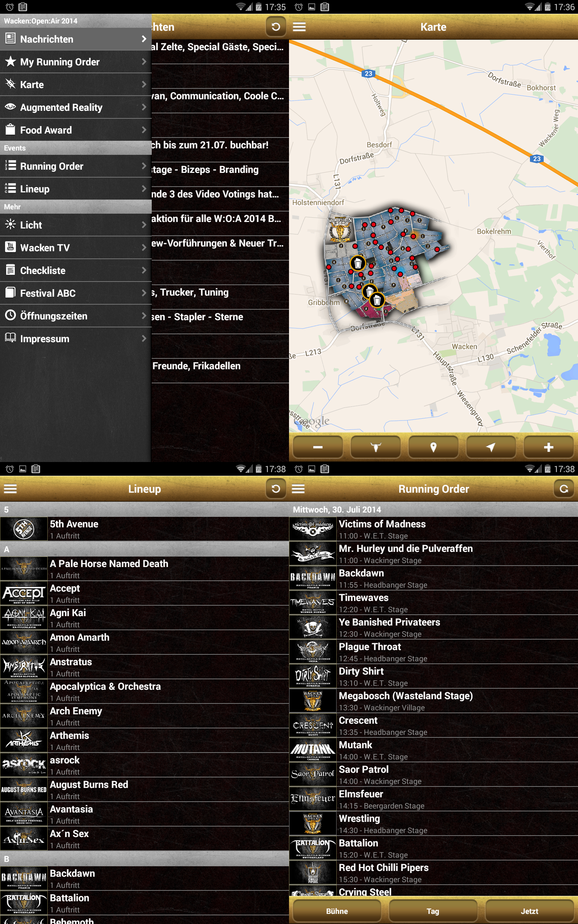578x924 pixels.
Task: Open the 5th Avenue band thumbnail
Action: [24, 529]
